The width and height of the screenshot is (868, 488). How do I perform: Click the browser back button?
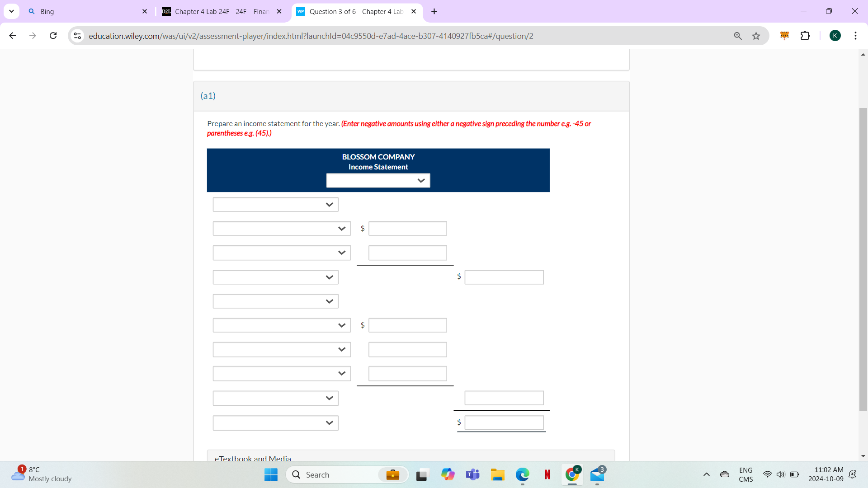[12, 36]
